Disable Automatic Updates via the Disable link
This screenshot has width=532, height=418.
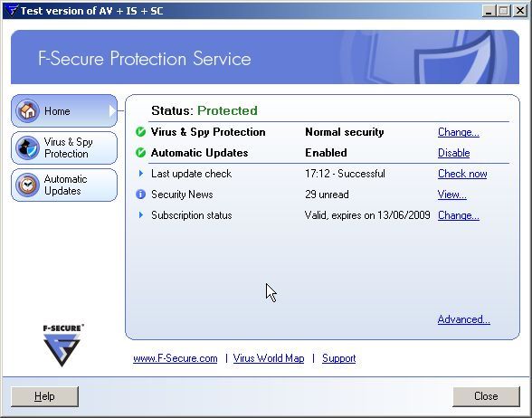453,153
